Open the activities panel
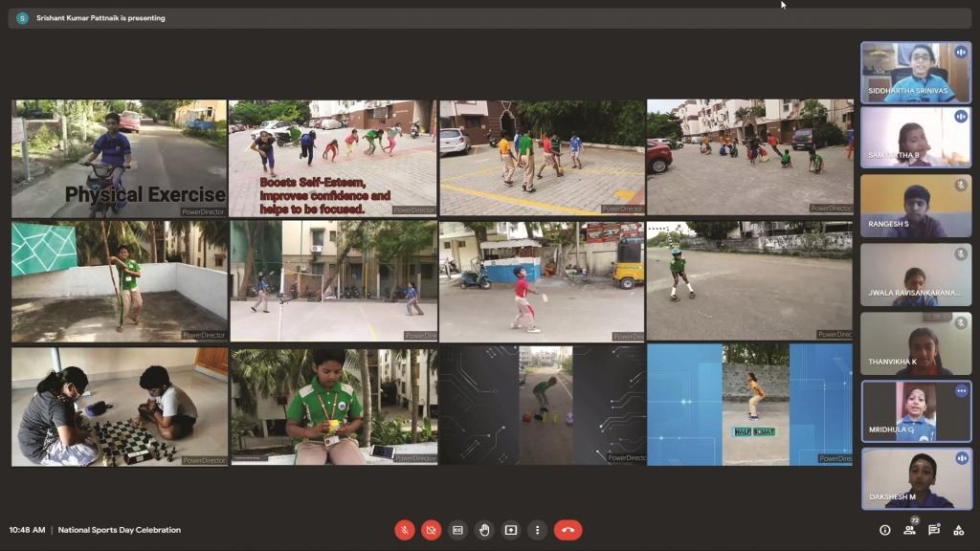The image size is (980, 551). [959, 530]
